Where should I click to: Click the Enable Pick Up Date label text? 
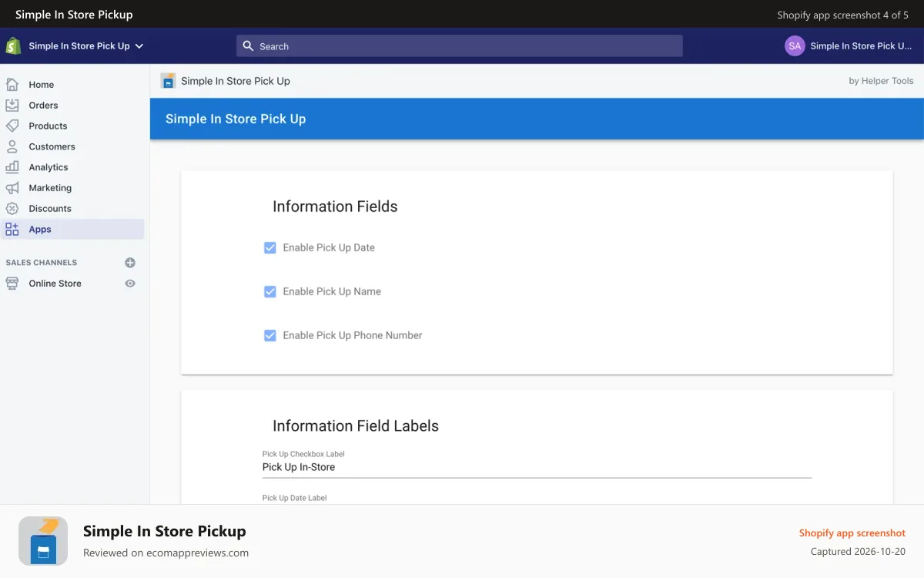pyautogui.click(x=329, y=247)
